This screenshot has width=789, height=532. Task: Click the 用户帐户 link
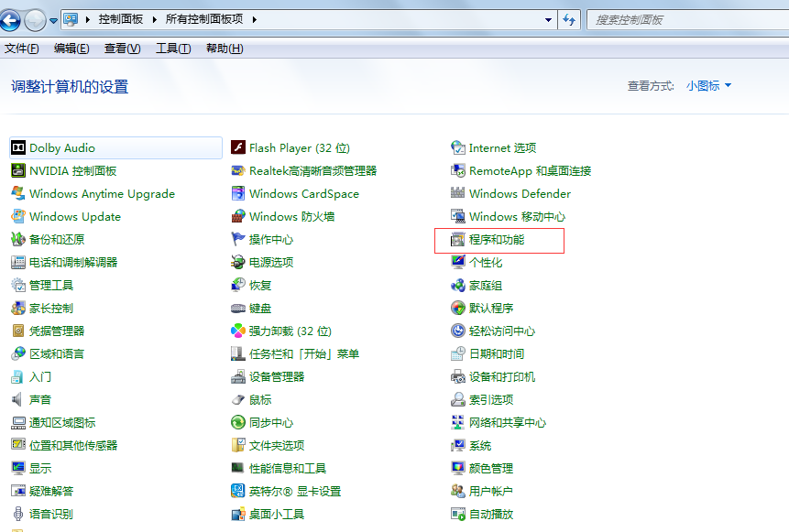pyautogui.click(x=490, y=492)
